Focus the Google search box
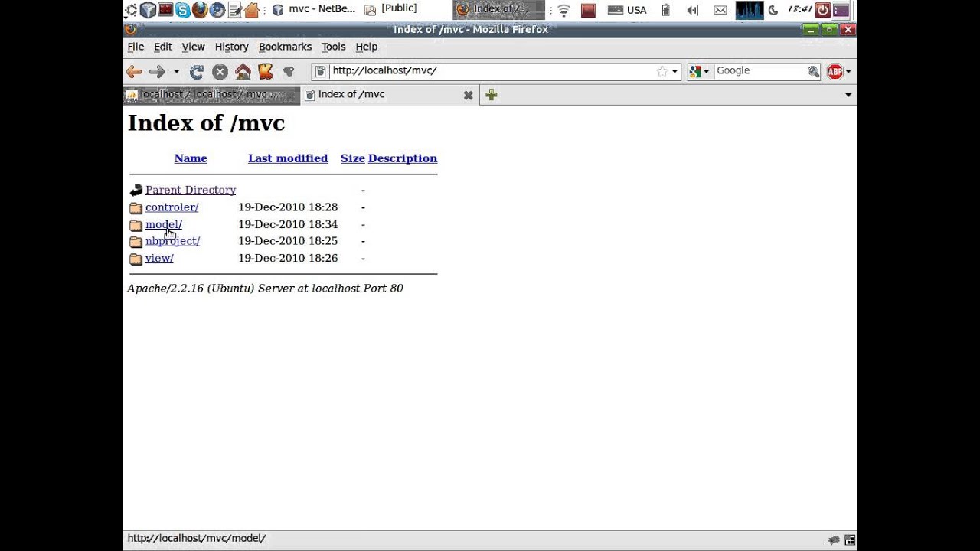Screen dimensions: 980x551 [x=759, y=70]
